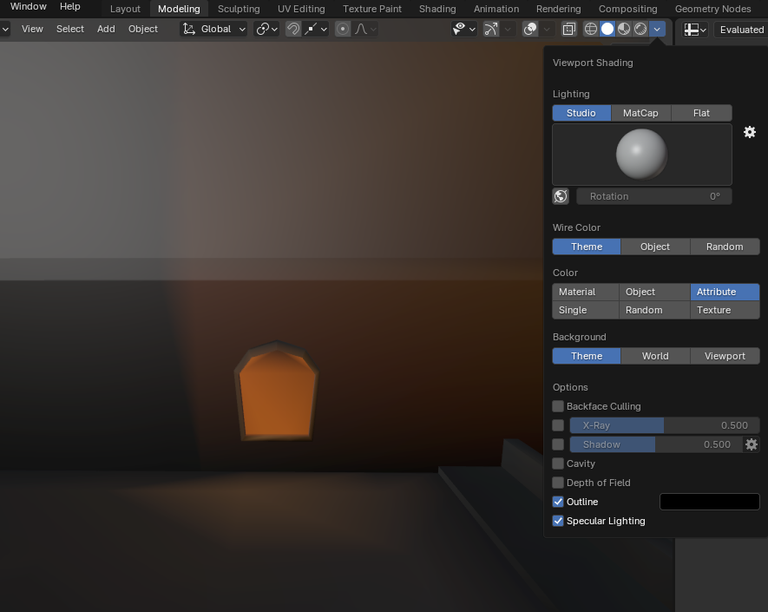Set Color to Material
Image resolution: width=768 pixels, height=612 pixels.
coord(585,292)
